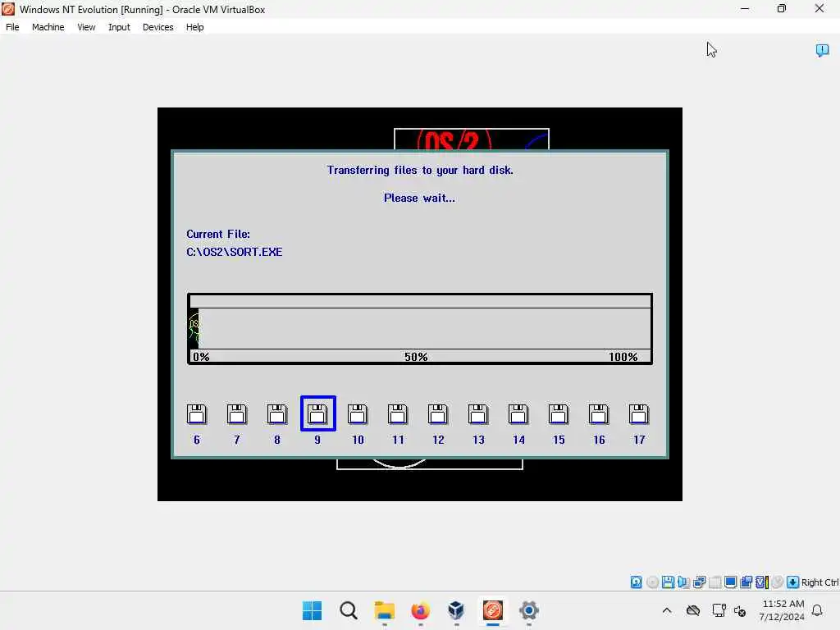
Task: Click the virtualization CPU status icon
Action: (762, 582)
